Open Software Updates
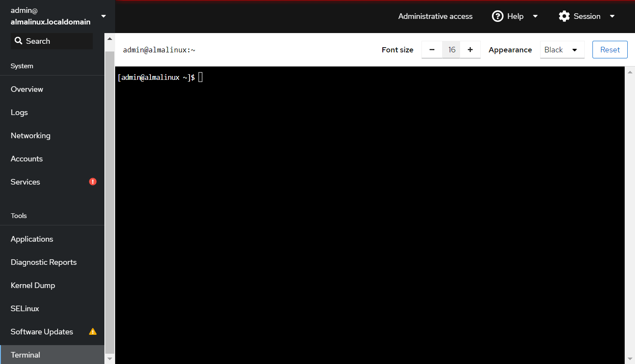 pyautogui.click(x=52, y=332)
